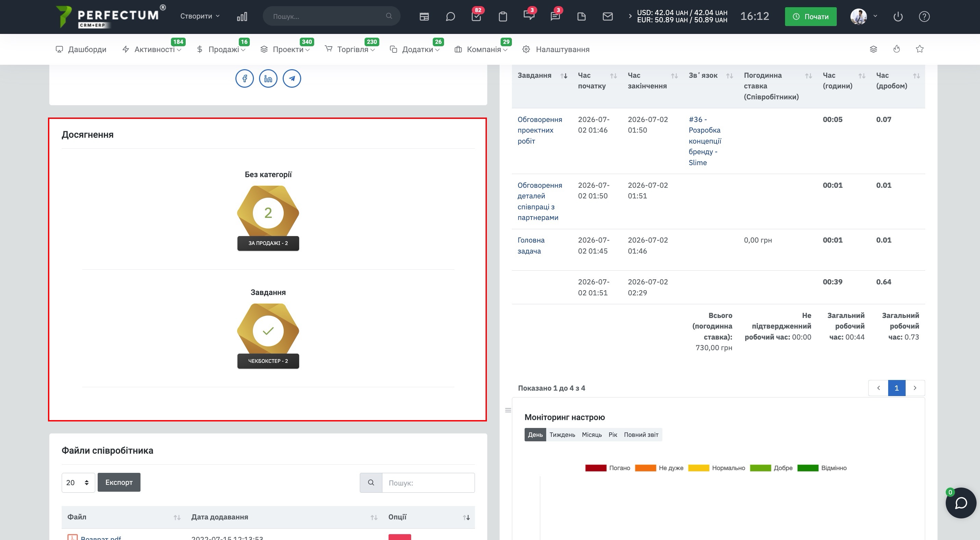This screenshot has width=980, height=540.
Task: Toggle the red Погано legend swatch
Action: point(596,468)
